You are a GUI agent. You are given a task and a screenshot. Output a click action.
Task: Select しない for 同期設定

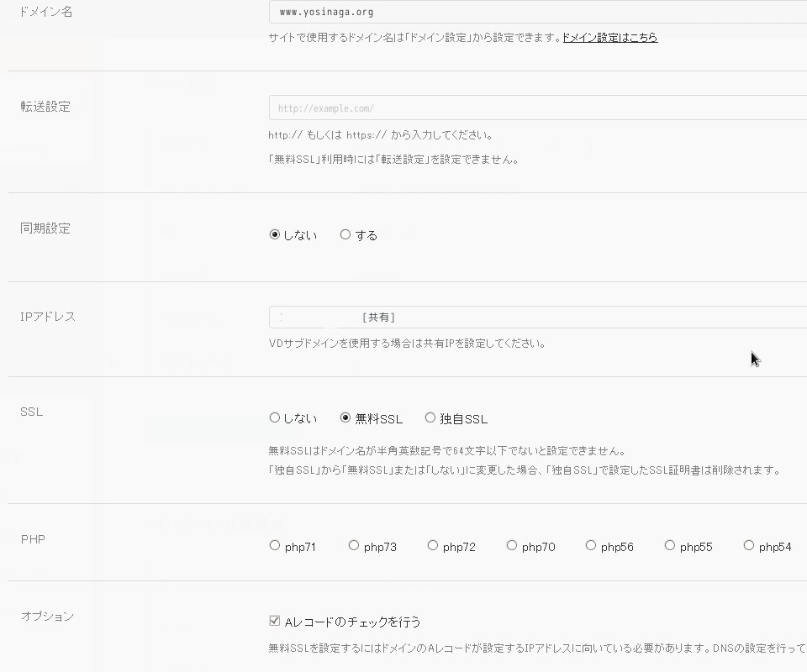pos(274,235)
